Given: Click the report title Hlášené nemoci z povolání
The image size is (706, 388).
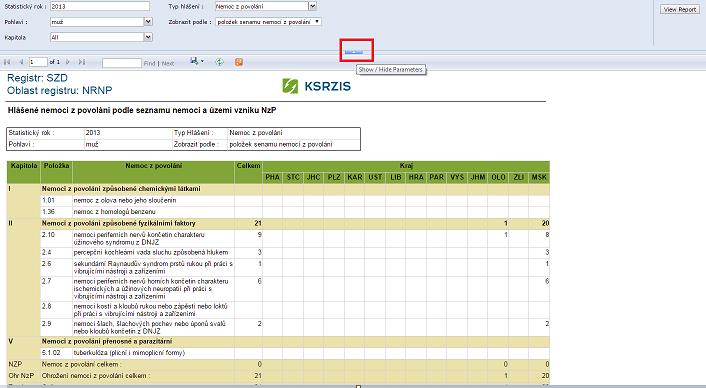Looking at the screenshot, I should (x=142, y=110).
